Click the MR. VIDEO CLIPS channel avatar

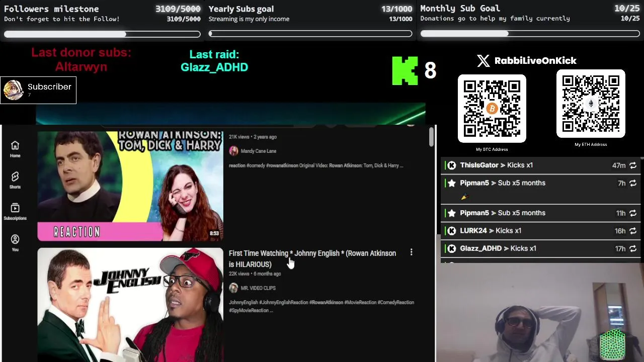pyautogui.click(x=233, y=288)
